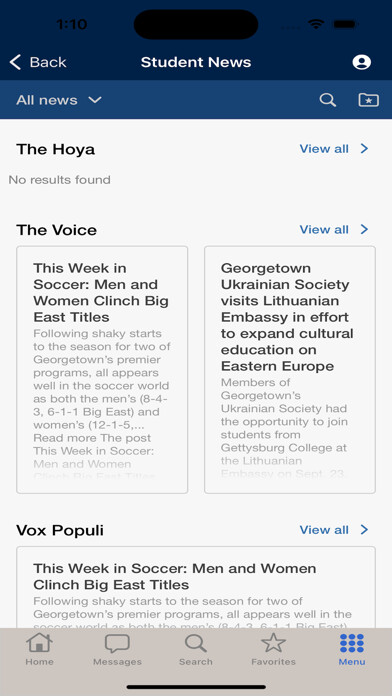
Task: Click the Back button label
Action: tap(48, 62)
